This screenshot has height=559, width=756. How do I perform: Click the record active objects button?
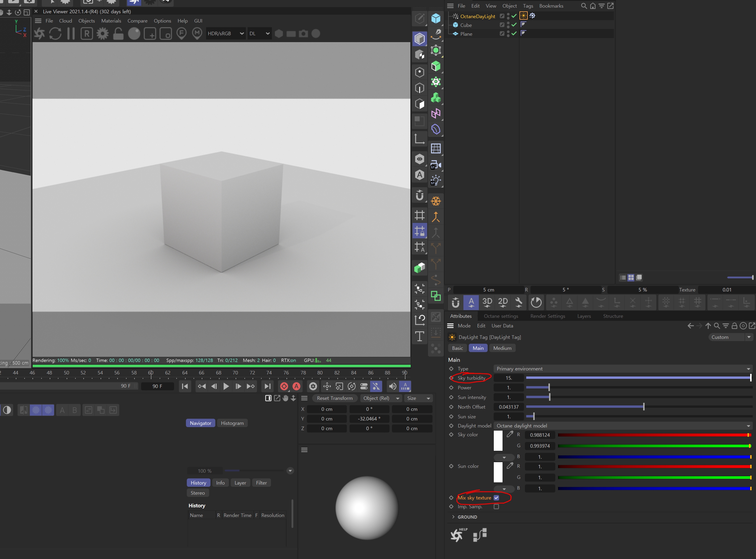(x=284, y=386)
